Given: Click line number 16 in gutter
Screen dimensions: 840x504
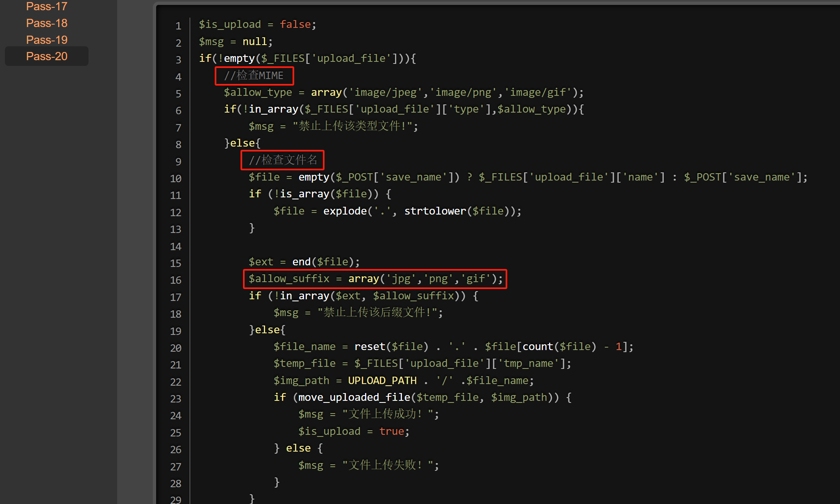Looking at the screenshot, I should 176,280.
